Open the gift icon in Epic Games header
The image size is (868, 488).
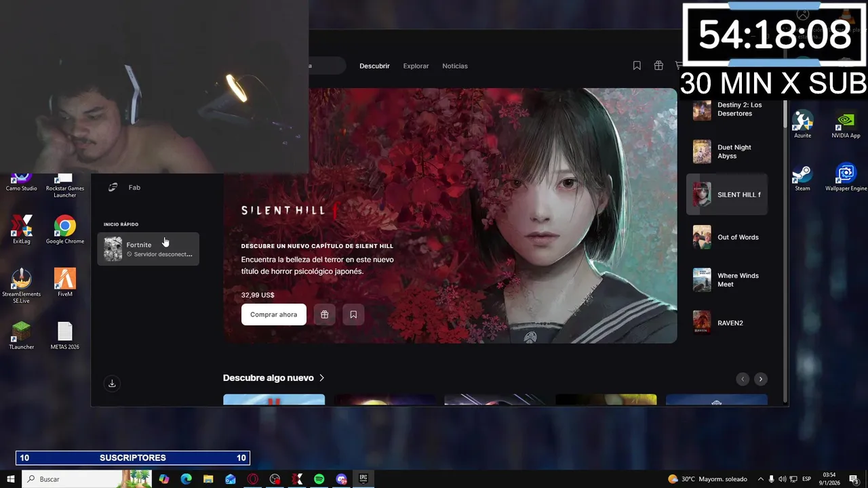click(x=658, y=66)
